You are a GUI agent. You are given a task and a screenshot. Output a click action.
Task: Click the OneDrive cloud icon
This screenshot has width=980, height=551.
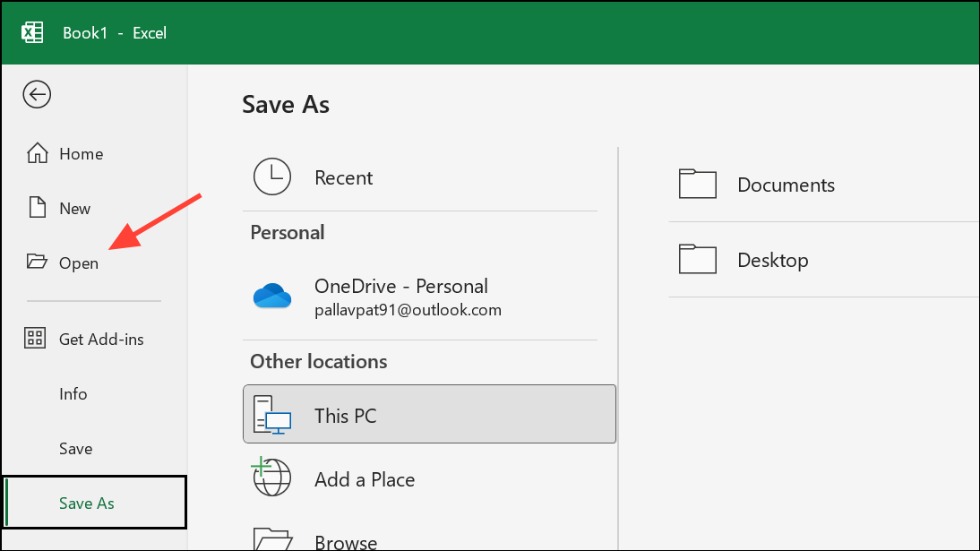coord(272,296)
